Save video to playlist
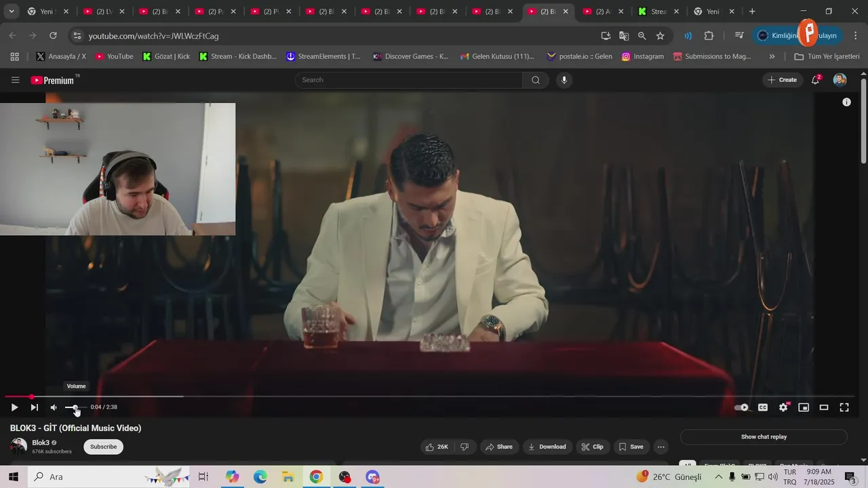868x488 pixels. coord(631,447)
